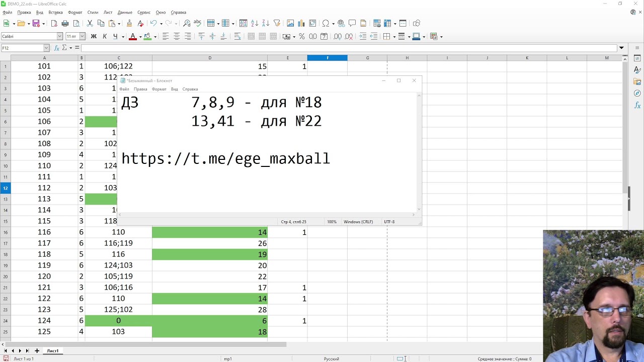Click the Find and Replace icon
The width and height of the screenshot is (644, 362).
[187, 23]
